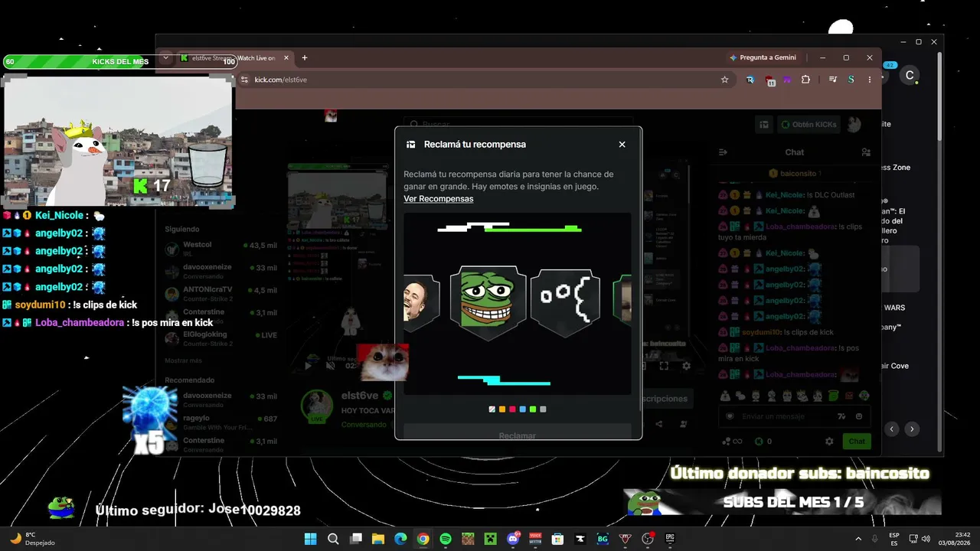Open the Chrome media controls icon
The width and height of the screenshot is (980, 551).
coord(833,80)
